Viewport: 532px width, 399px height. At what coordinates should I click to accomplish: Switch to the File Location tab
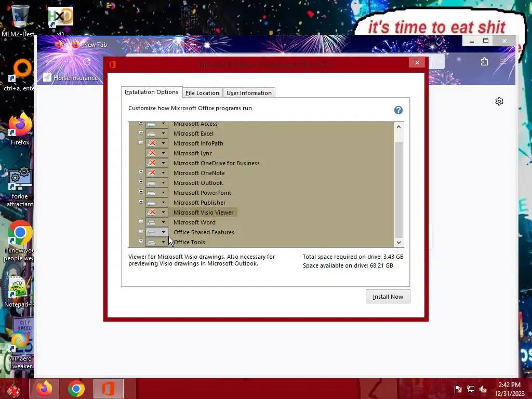pyautogui.click(x=202, y=93)
